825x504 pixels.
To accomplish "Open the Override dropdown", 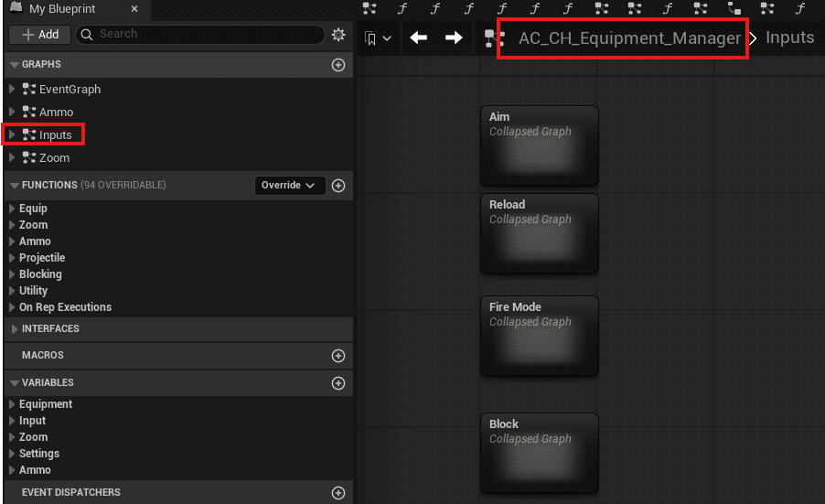I will tap(289, 185).
